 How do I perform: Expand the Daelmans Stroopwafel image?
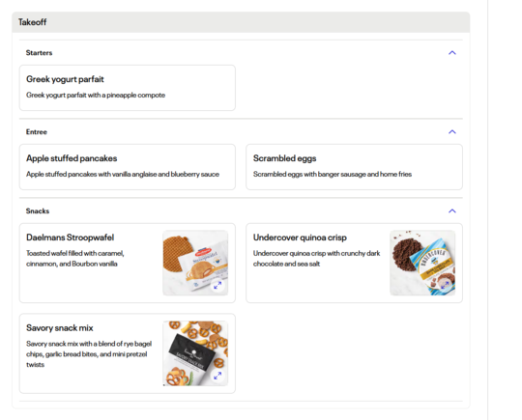click(217, 285)
